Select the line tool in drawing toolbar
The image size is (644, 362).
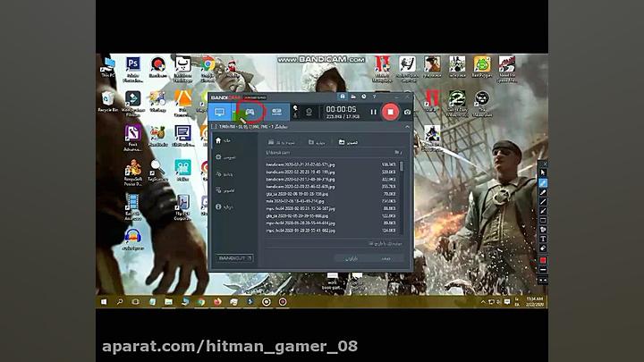[543, 201]
